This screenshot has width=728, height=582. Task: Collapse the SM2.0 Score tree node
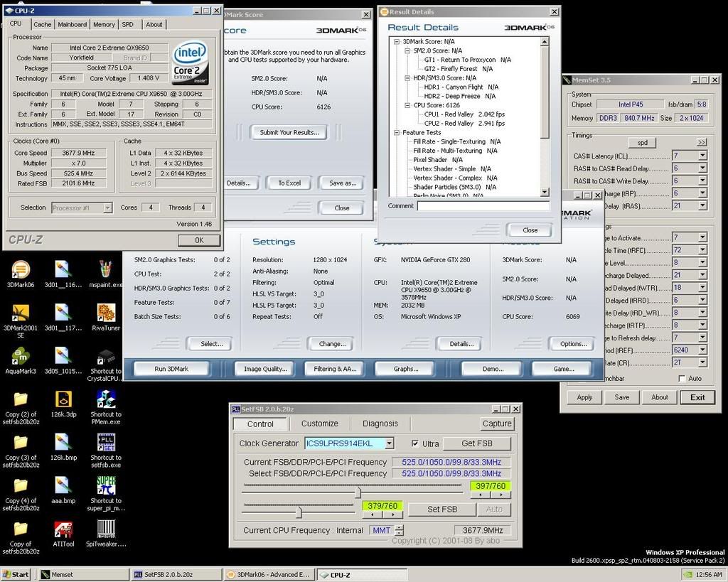tap(407, 51)
